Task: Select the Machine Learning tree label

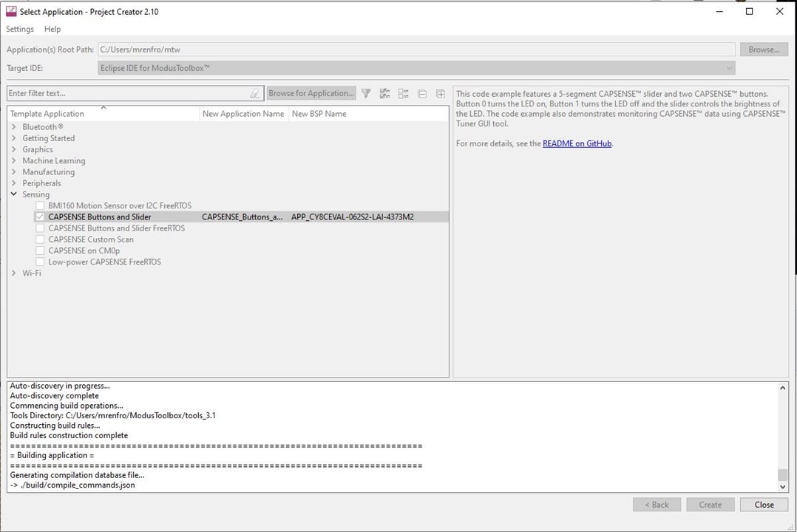Action: click(54, 160)
